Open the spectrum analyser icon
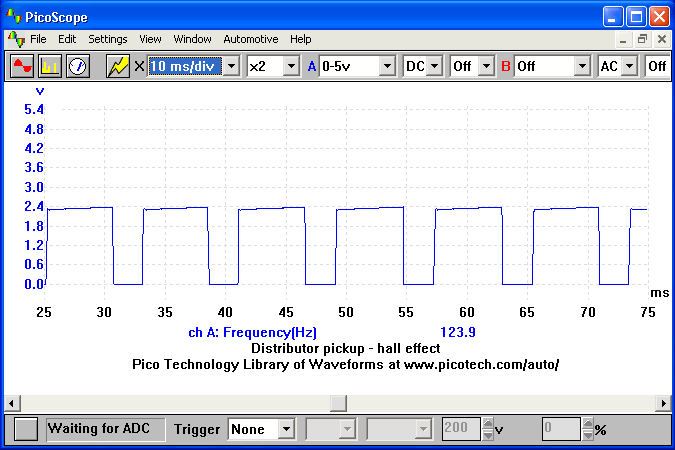This screenshot has width=675, height=450. (x=50, y=66)
